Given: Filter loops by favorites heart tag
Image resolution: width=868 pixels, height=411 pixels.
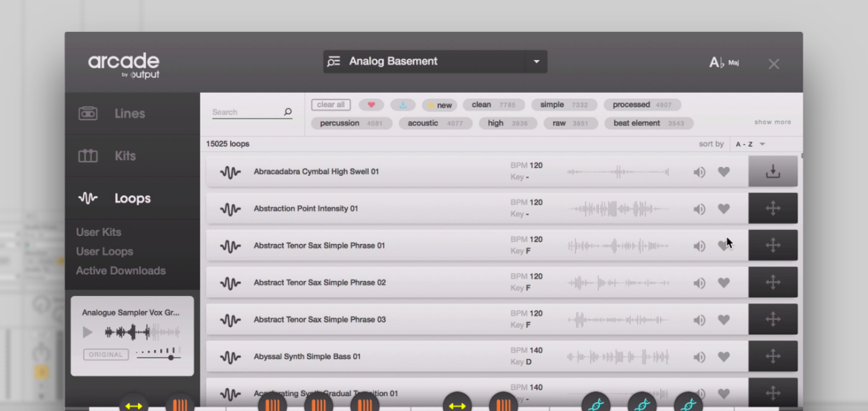Looking at the screenshot, I should (x=372, y=105).
